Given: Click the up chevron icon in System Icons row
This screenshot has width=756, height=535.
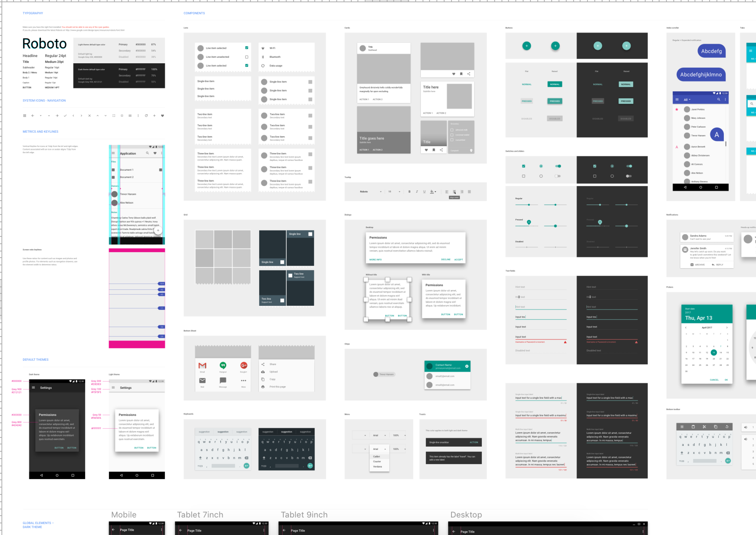Looking at the screenshot, I should point(98,116).
